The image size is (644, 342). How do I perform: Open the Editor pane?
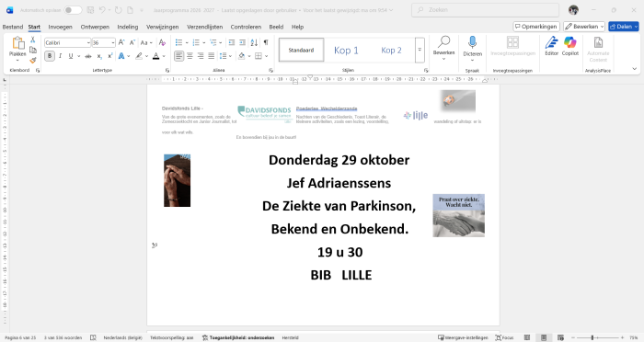pyautogui.click(x=551, y=46)
